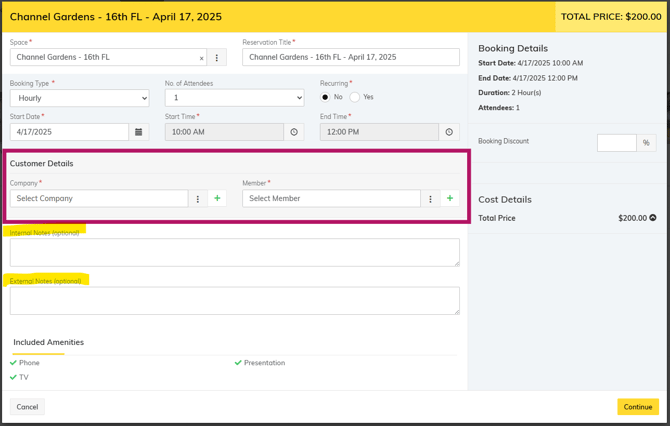Select the Recurring Yes radio button
Image resolution: width=670 pixels, height=426 pixels.
point(355,97)
